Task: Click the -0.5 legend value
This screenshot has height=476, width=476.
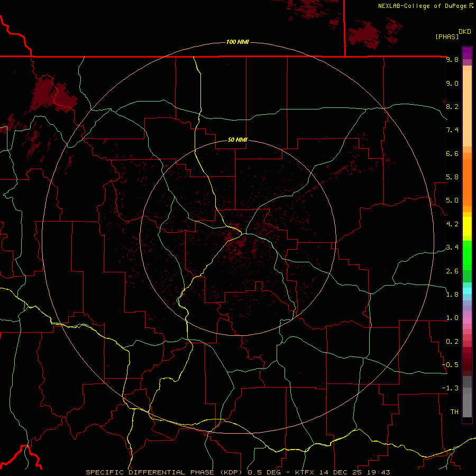Action: 450,365
